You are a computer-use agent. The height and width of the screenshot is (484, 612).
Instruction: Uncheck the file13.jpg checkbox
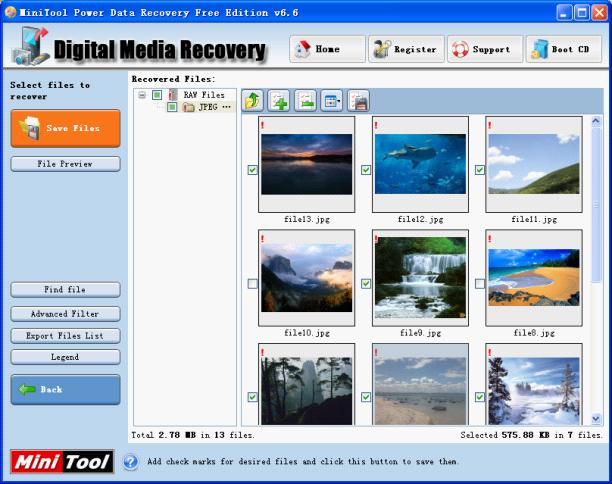[253, 170]
